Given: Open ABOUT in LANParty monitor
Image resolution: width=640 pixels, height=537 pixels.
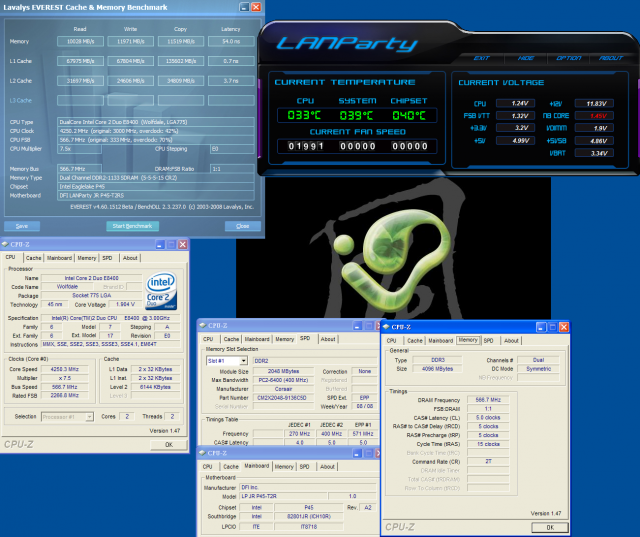Looking at the screenshot, I should (611, 58).
